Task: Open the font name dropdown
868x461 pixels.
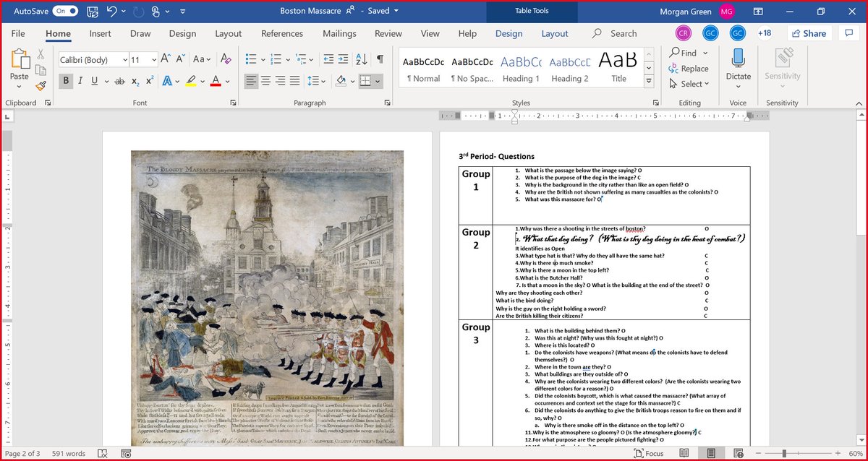Action: [124, 60]
